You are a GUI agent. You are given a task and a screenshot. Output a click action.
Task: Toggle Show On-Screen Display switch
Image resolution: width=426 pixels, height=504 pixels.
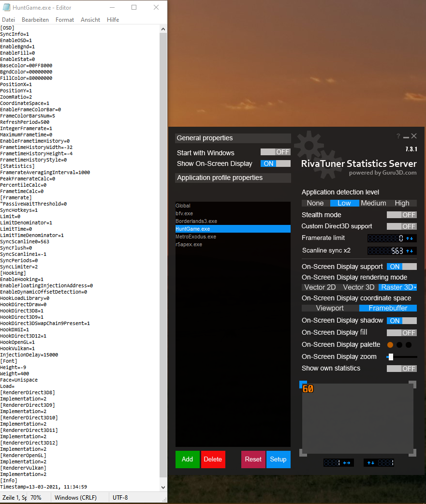click(275, 163)
